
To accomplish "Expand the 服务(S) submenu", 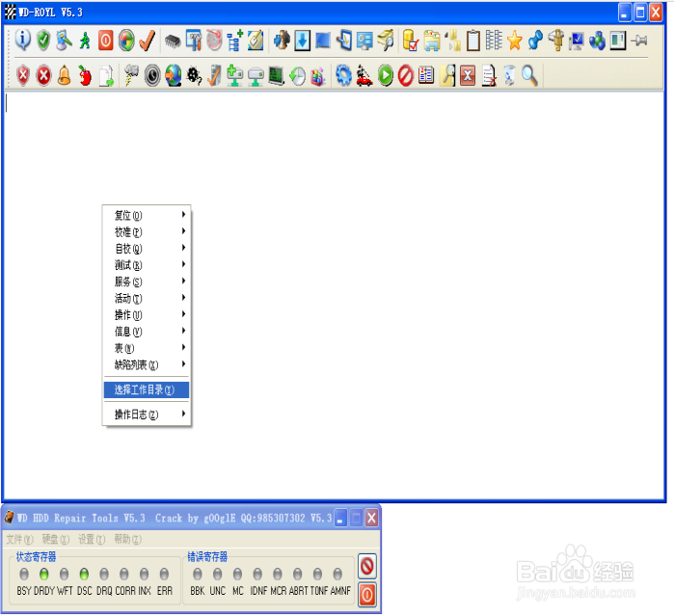I will pos(147,281).
